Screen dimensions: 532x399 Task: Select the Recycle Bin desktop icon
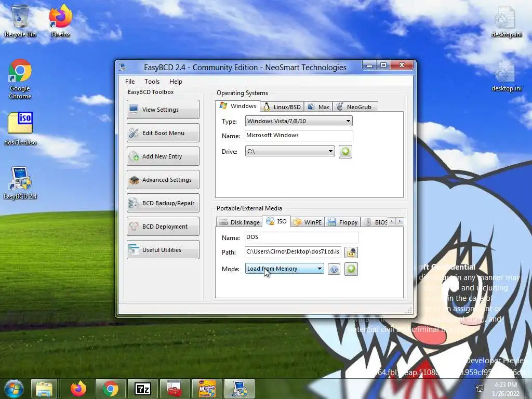pyautogui.click(x=20, y=21)
